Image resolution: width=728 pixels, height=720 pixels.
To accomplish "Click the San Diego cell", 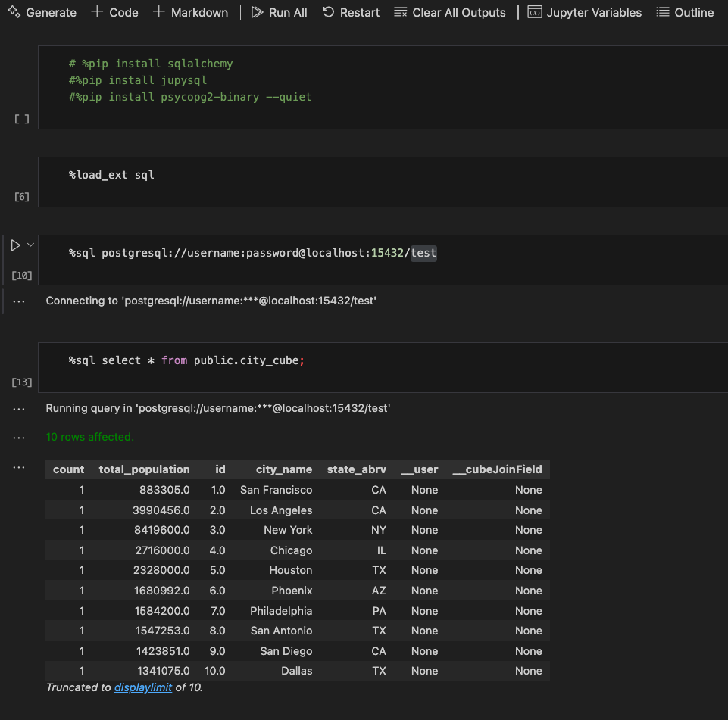I will click(x=286, y=651).
